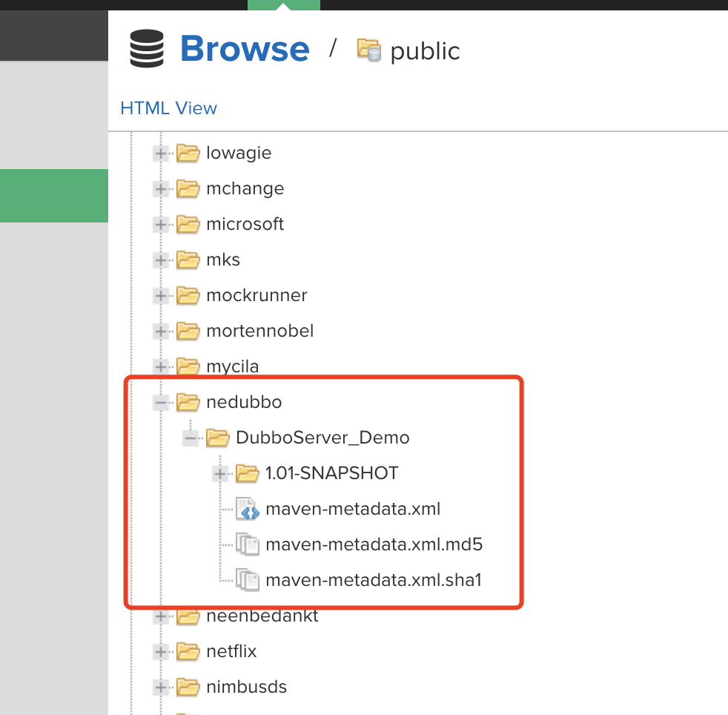Viewport: 728px width, 715px height.
Task: Select the mortennobel tree item
Action: 260,331
